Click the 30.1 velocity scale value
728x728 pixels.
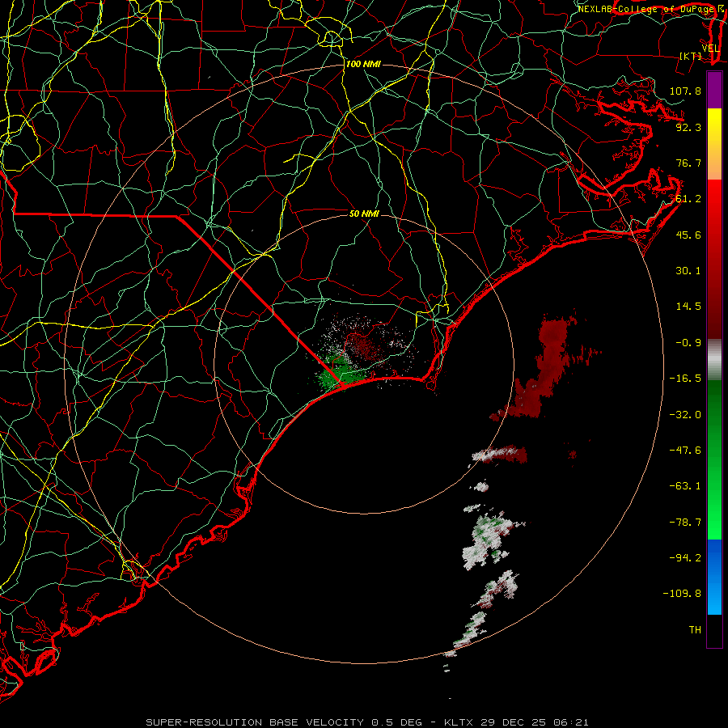coord(688,270)
